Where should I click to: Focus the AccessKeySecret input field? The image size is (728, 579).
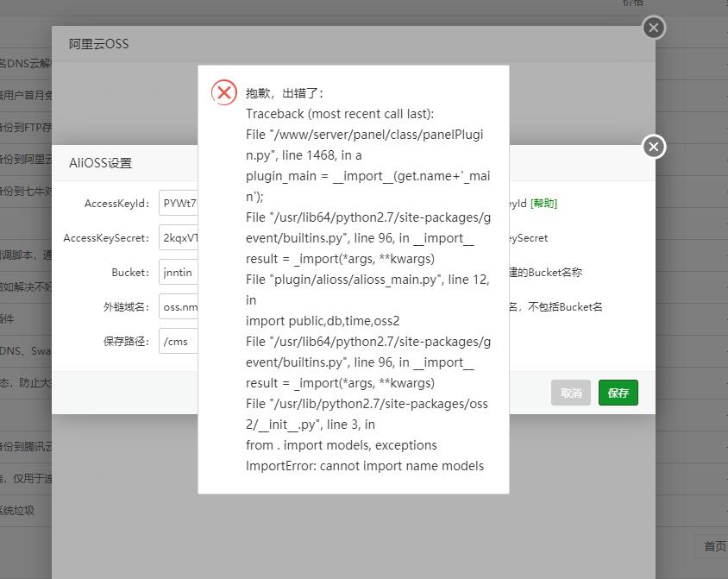click(x=179, y=238)
